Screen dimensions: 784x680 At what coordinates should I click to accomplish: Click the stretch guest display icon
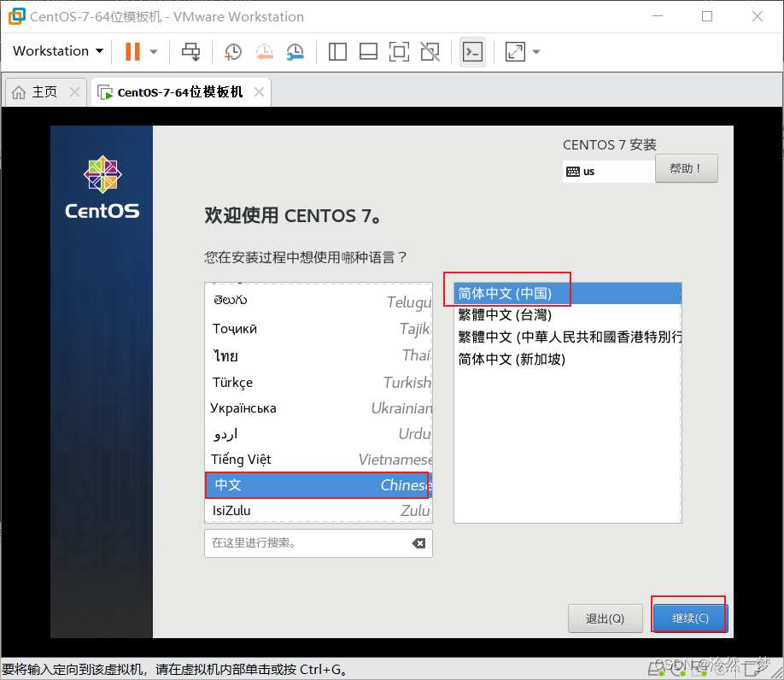[x=516, y=51]
